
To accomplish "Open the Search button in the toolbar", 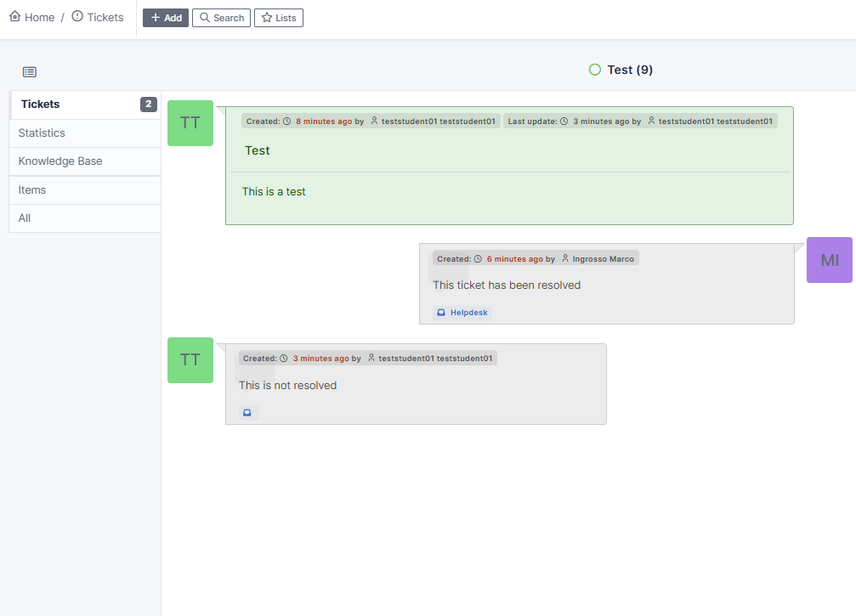I will 221,18.
